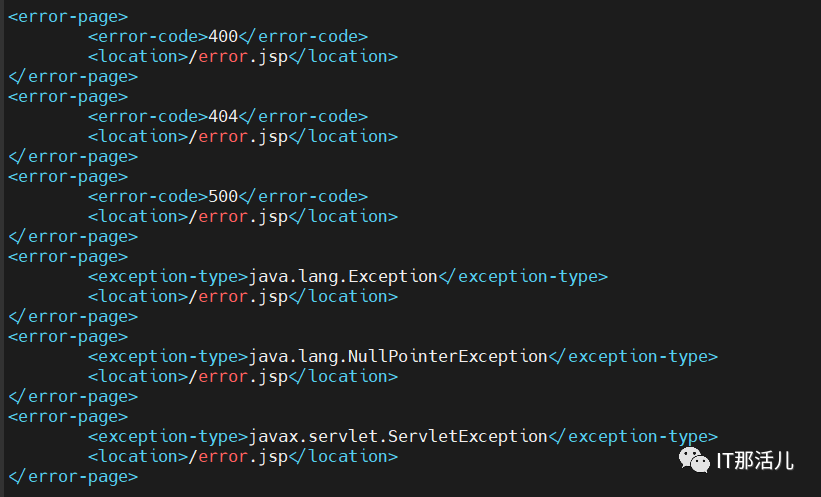Click the java.lang.Exception text
The width and height of the screenshot is (821, 497).
coord(343,276)
